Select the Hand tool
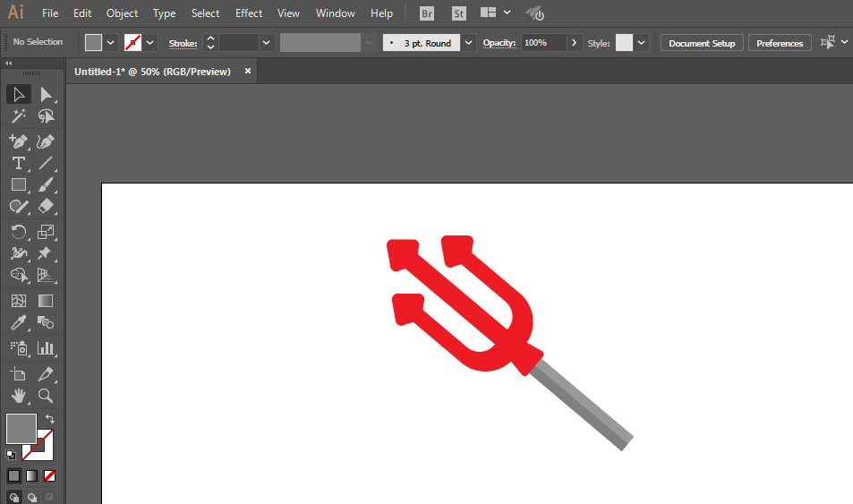Screen dimensions: 853x504 (x=19, y=396)
